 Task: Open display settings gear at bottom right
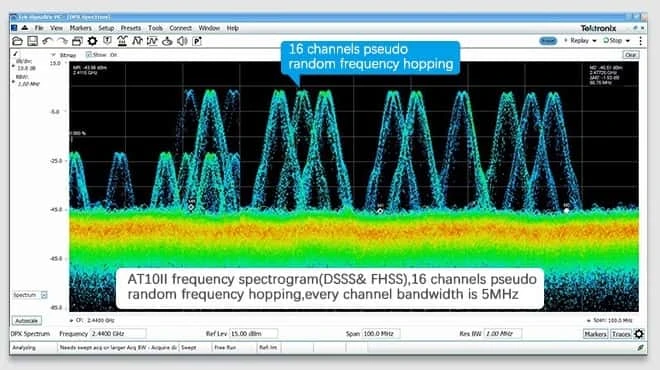(x=639, y=334)
